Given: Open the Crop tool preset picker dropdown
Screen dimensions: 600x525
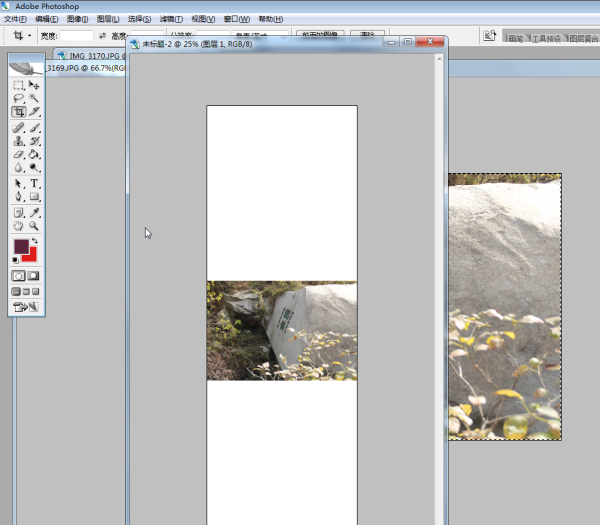Looking at the screenshot, I should (x=29, y=36).
